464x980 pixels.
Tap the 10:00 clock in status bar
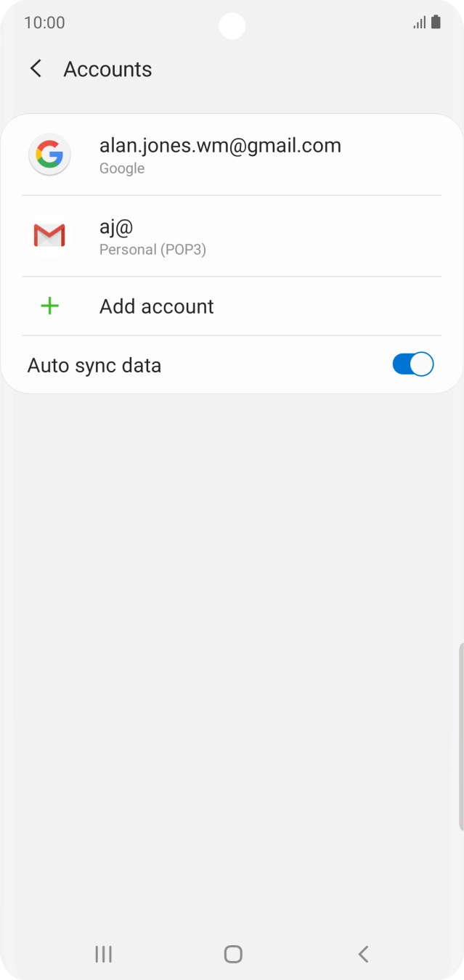[x=44, y=23]
